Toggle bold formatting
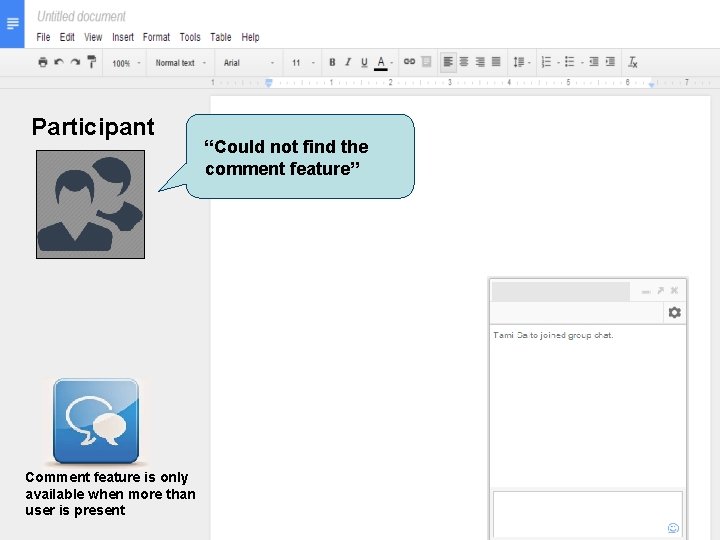 point(332,62)
